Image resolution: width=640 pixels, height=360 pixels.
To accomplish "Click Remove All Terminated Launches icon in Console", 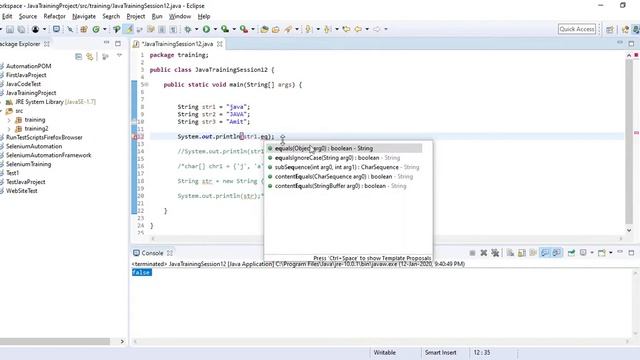I will tap(495, 253).
